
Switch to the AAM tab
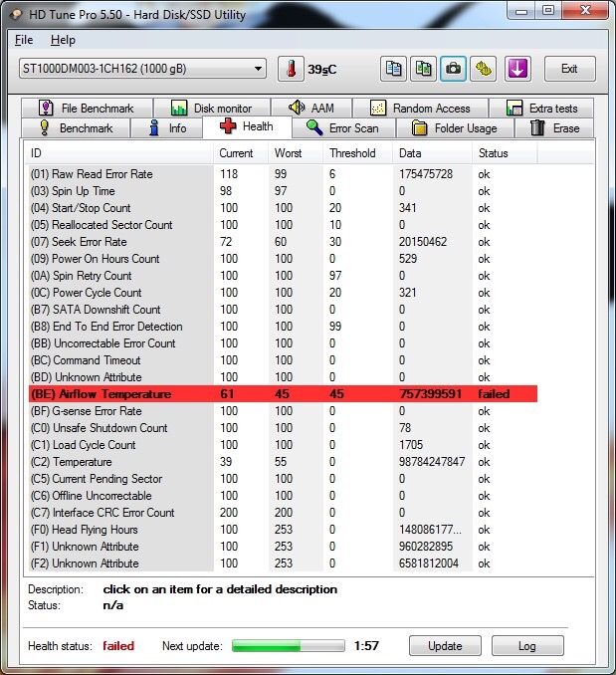(311, 109)
